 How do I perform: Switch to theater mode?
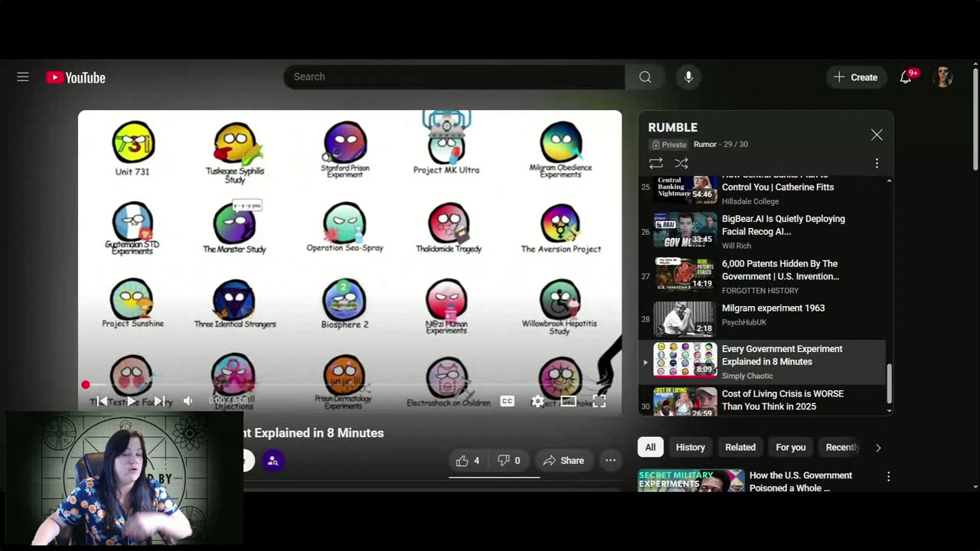(568, 401)
